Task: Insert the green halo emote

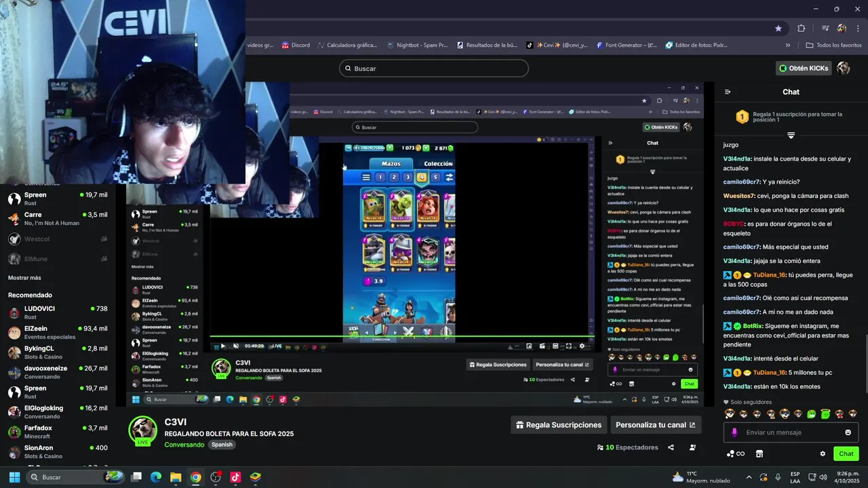Action: pyautogui.click(x=825, y=414)
